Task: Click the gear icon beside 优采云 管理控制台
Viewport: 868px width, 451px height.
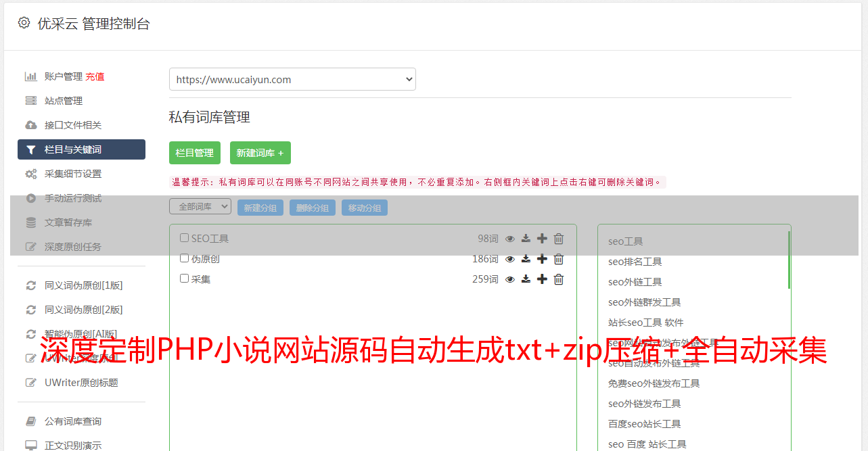Action: coord(24,23)
